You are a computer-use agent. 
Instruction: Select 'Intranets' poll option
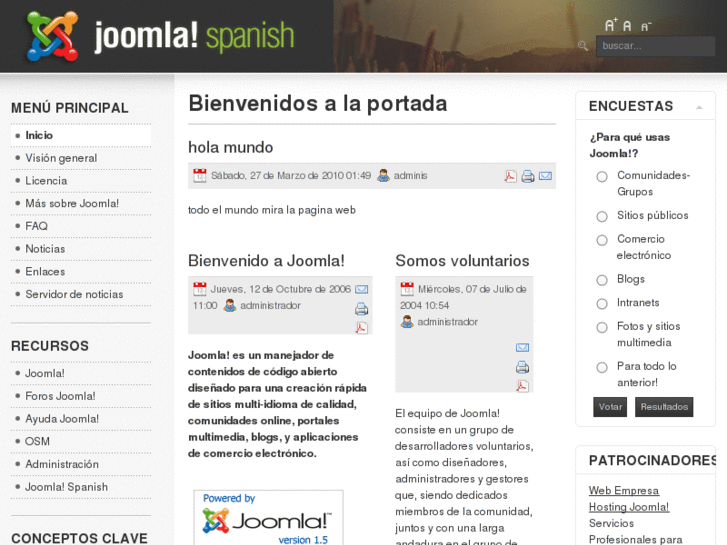click(x=602, y=304)
